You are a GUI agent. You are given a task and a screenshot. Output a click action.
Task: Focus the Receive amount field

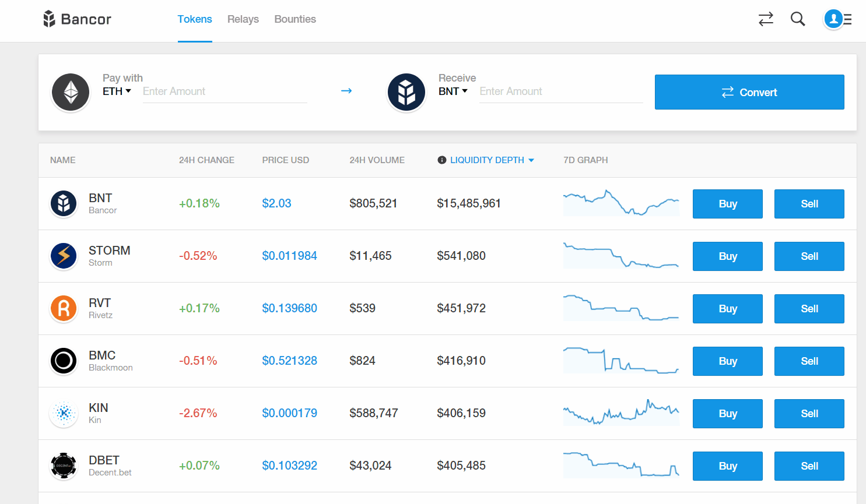point(561,91)
